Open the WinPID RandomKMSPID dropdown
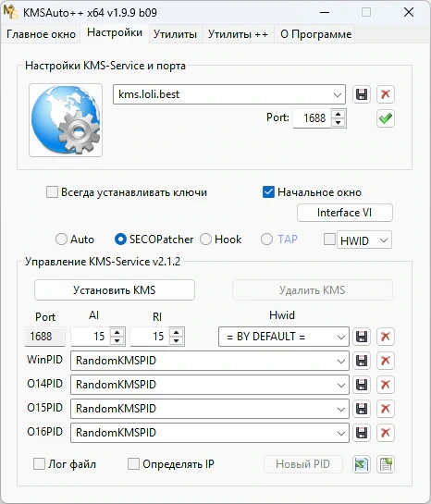This screenshot has width=431, height=504. tap(340, 362)
